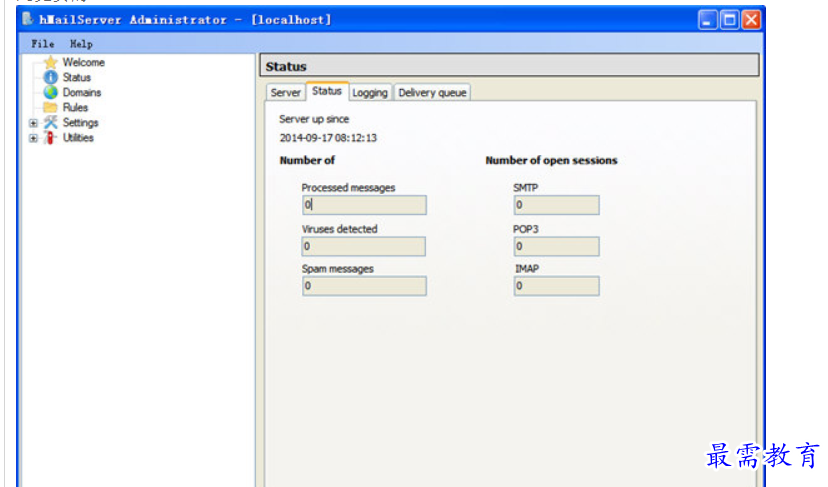Open the File menu

pos(42,44)
